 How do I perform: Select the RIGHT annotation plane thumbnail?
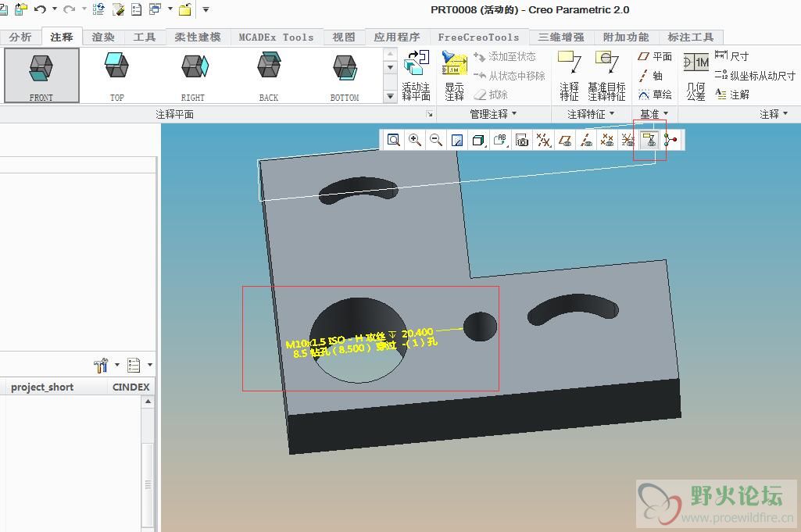[x=192, y=76]
